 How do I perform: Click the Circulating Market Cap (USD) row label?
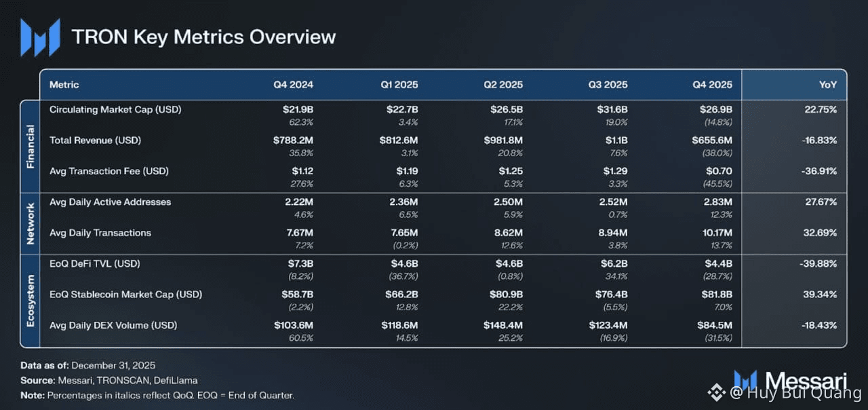(x=115, y=109)
